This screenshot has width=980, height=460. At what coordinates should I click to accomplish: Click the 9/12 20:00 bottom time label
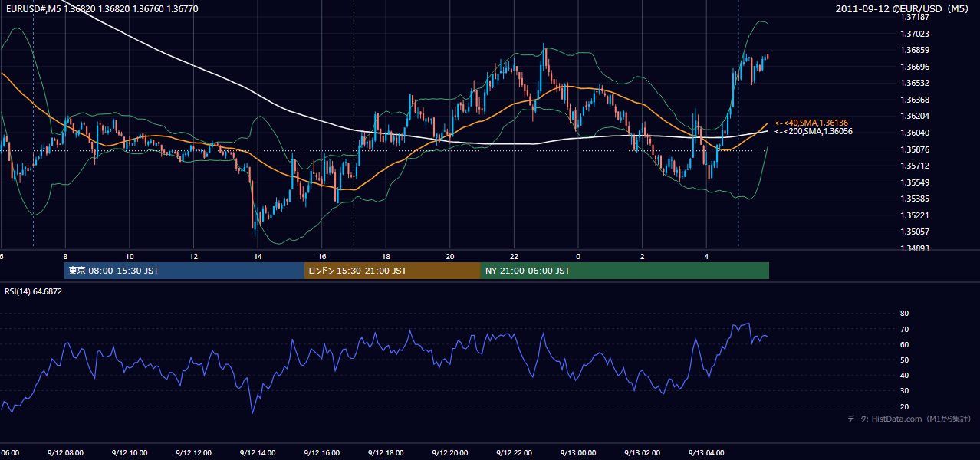click(x=450, y=453)
